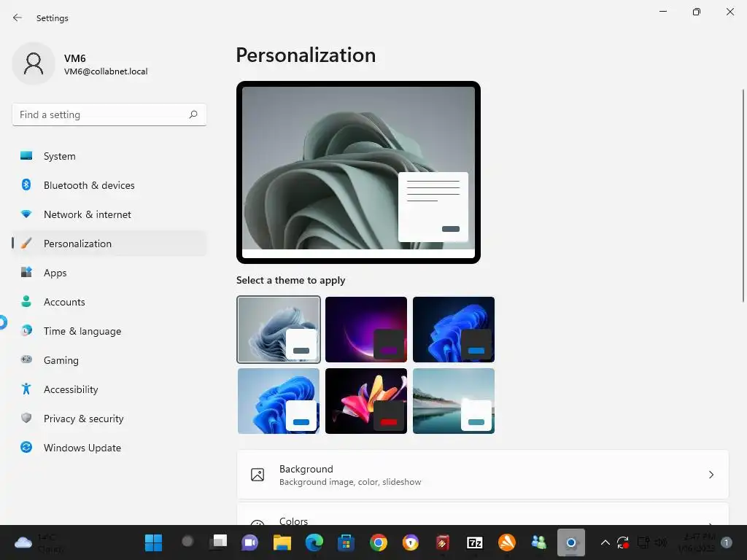Open Network & internet settings
Viewport: 747px width, 560px height.
tap(109, 214)
